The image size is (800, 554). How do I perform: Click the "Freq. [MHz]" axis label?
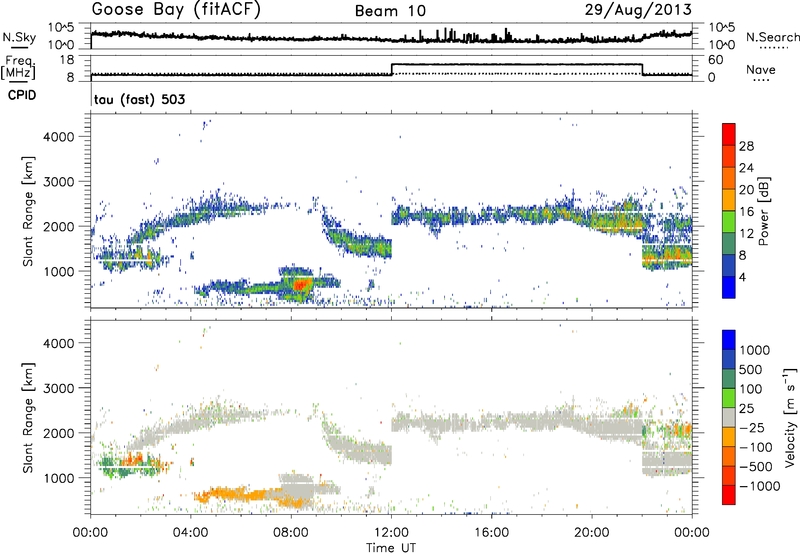(x=18, y=67)
